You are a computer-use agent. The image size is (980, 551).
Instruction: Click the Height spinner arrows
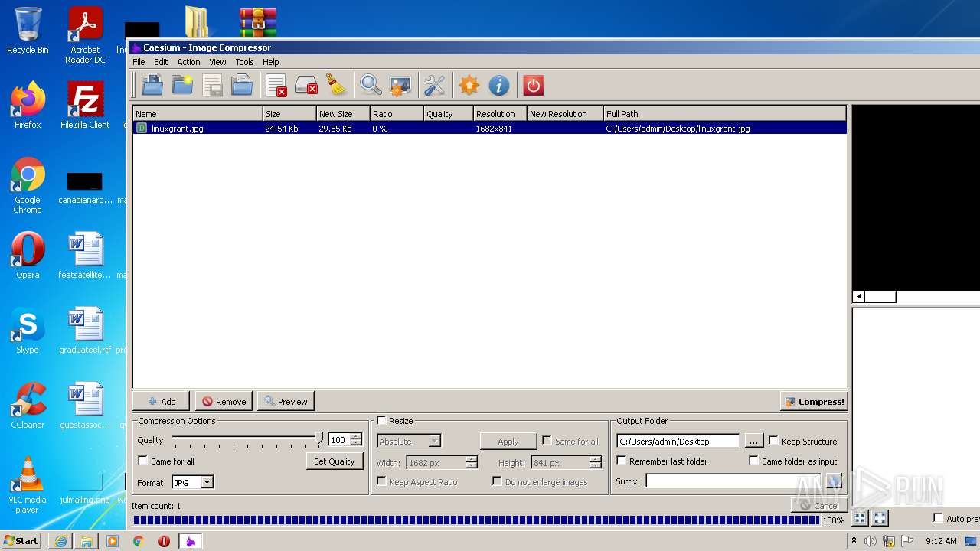tap(595, 462)
